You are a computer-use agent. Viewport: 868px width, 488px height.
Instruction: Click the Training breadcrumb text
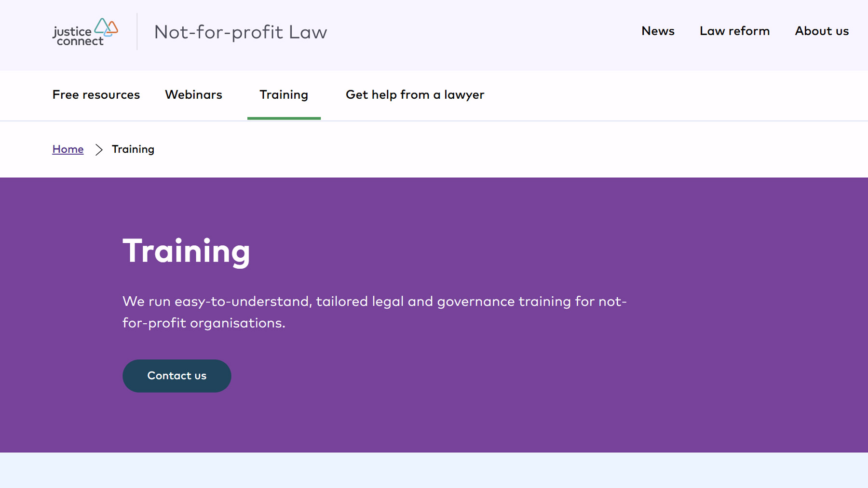pos(133,149)
